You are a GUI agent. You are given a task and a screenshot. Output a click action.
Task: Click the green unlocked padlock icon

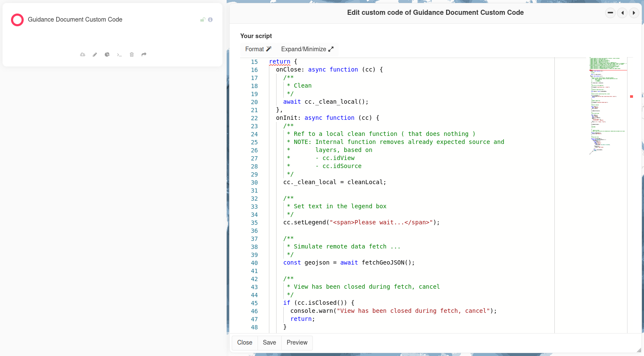coord(203,19)
